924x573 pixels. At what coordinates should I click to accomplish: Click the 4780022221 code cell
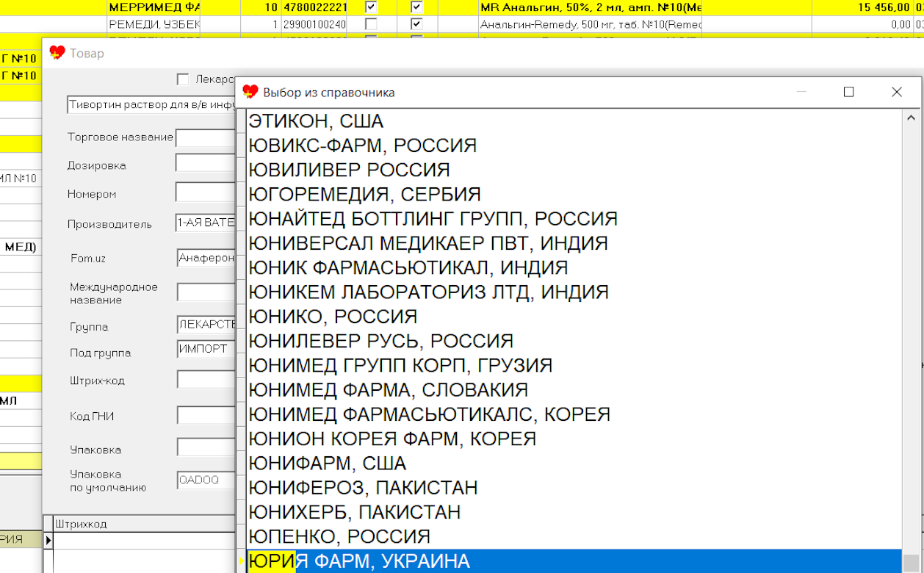[x=316, y=7]
